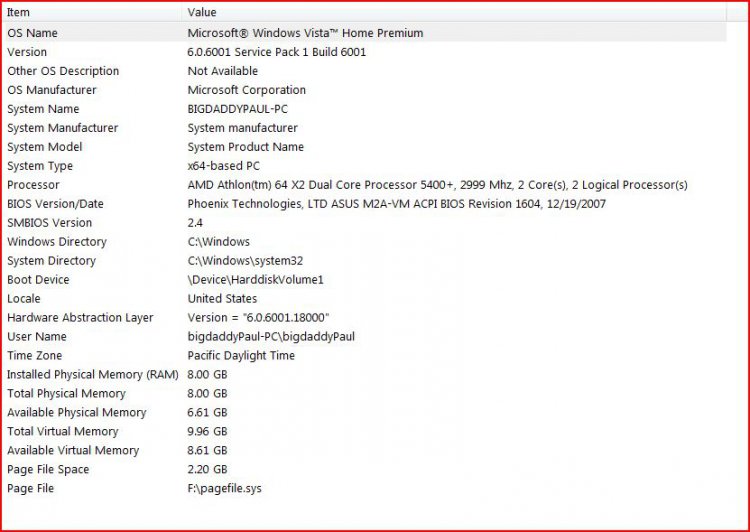Select the Available Physical Memory row label
This screenshot has width=750, height=532.
(77, 413)
